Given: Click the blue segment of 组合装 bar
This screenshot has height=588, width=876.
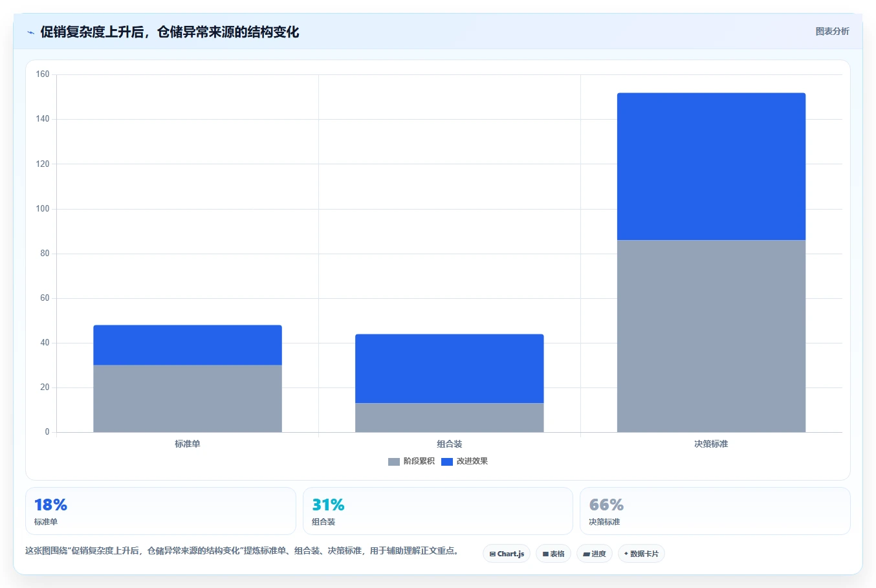Looking at the screenshot, I should (450, 369).
